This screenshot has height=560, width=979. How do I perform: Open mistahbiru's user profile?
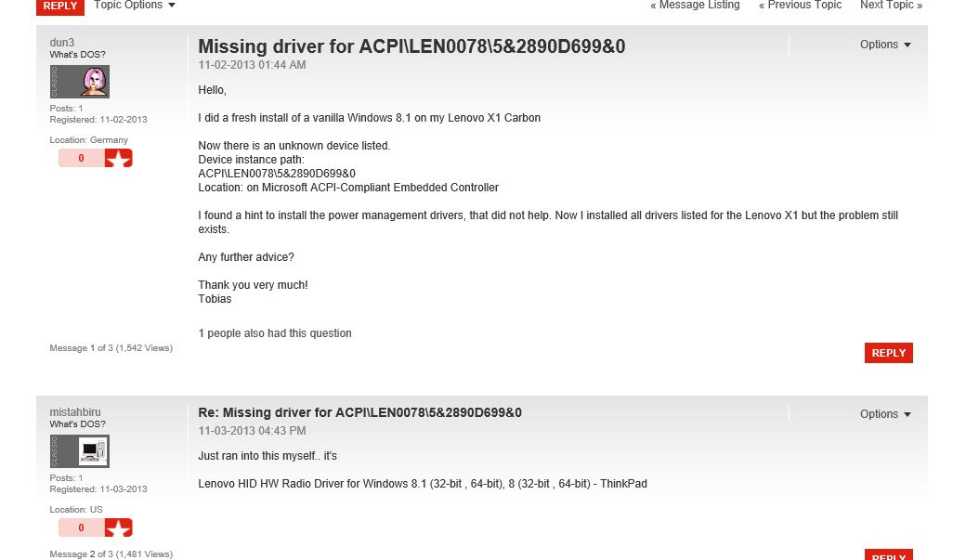(x=75, y=412)
